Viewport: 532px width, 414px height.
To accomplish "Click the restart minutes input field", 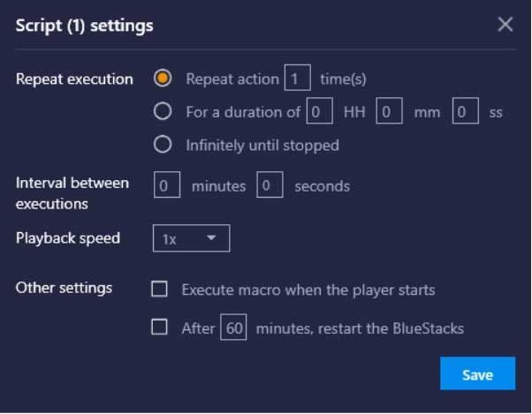I will click(x=233, y=327).
